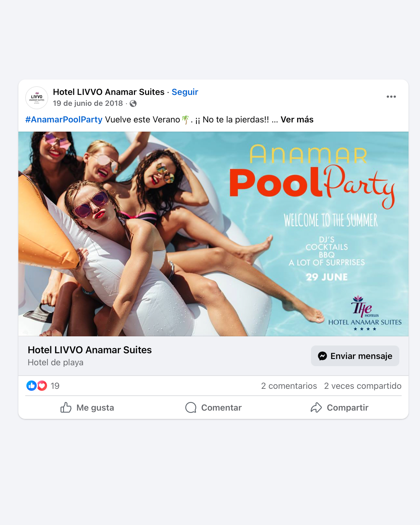Click the thumbs-up icon next to Me gusta
Screen dimensions: 420x525
click(x=66, y=407)
